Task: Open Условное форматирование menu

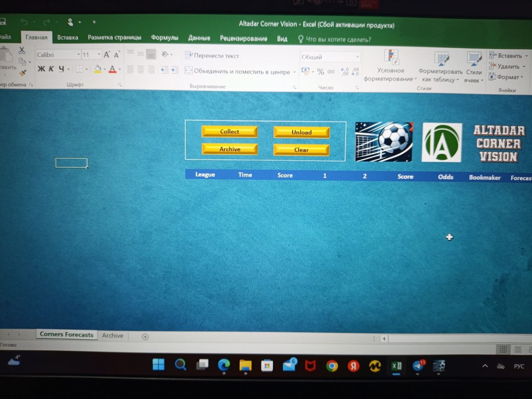Action: pos(391,66)
